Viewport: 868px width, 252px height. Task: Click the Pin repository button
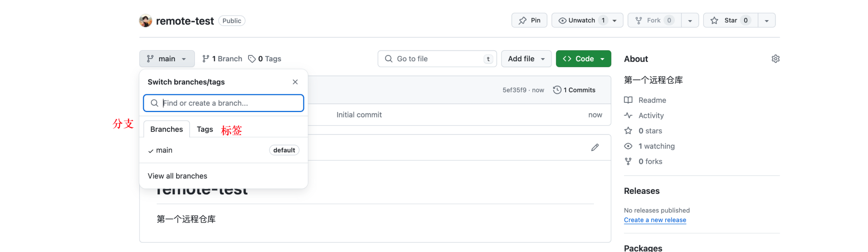(529, 21)
